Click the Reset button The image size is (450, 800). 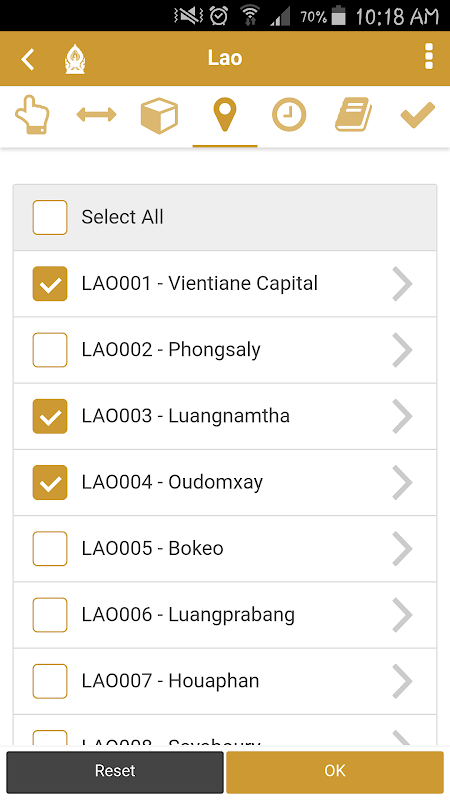[x=115, y=771]
